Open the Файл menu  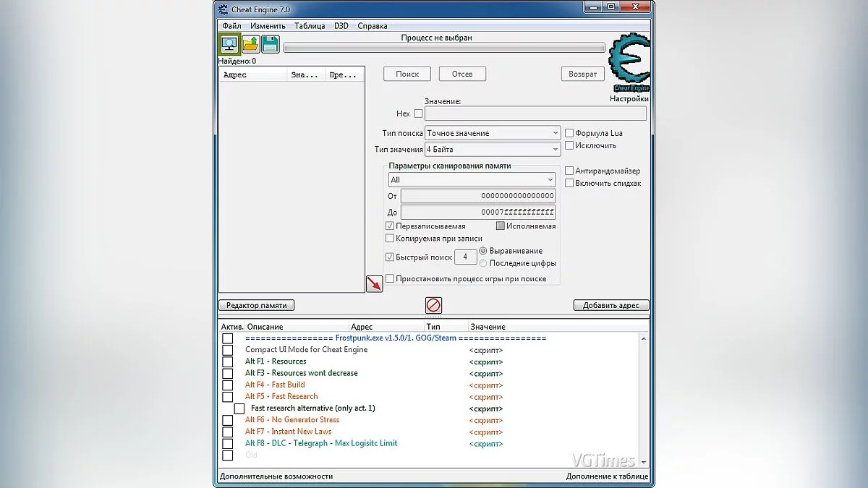point(231,26)
